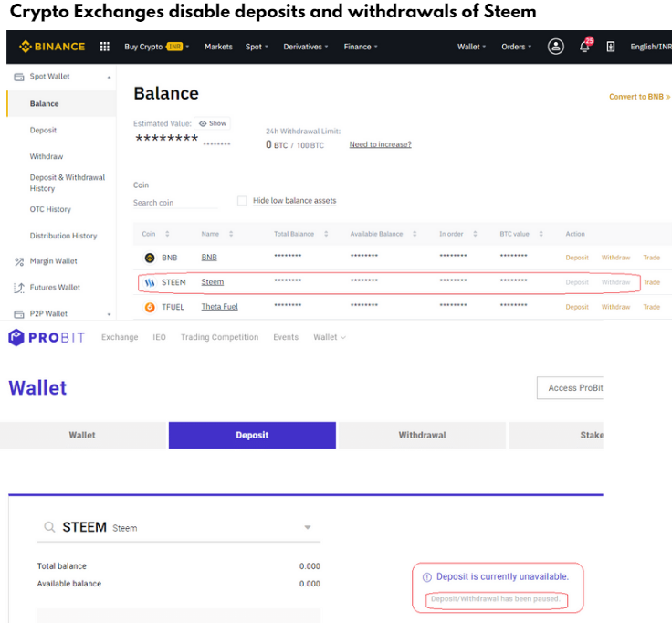
Task: Open ProBit Events nav item
Action: [x=286, y=337]
